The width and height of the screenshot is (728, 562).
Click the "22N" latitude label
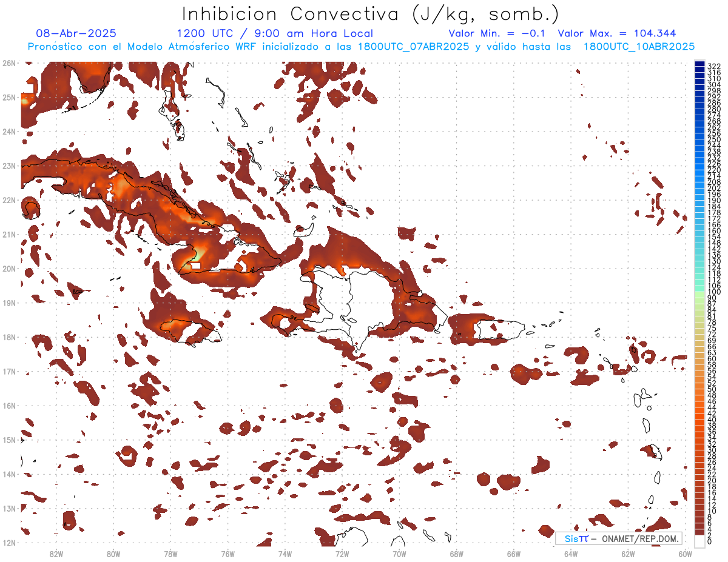pos(9,200)
